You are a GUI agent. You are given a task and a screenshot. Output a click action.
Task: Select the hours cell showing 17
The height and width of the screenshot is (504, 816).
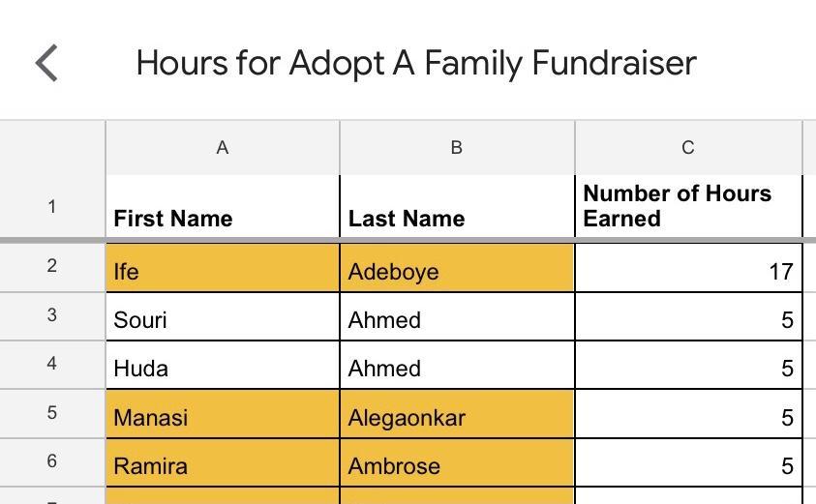pyautogui.click(x=687, y=269)
